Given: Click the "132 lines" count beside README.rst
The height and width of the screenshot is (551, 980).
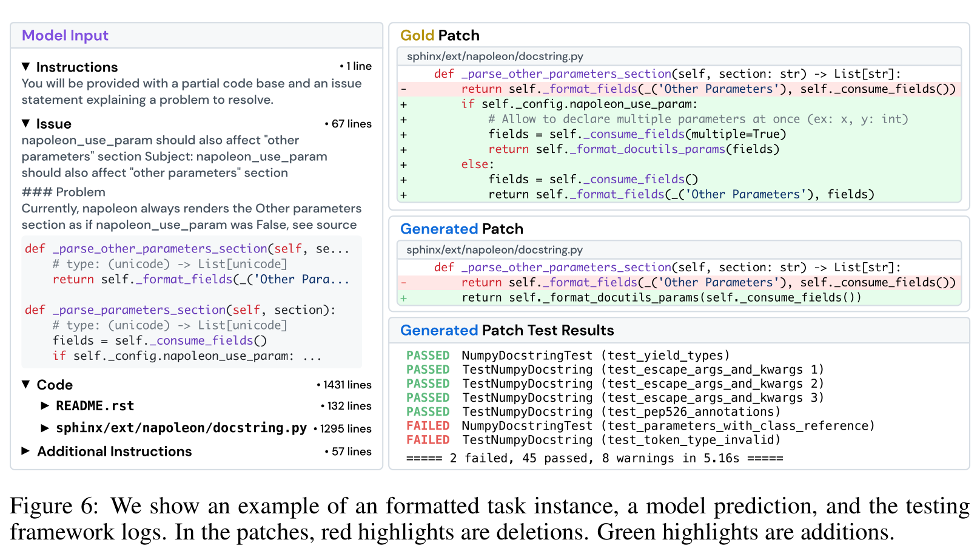Looking at the screenshot, I should click(x=346, y=406).
